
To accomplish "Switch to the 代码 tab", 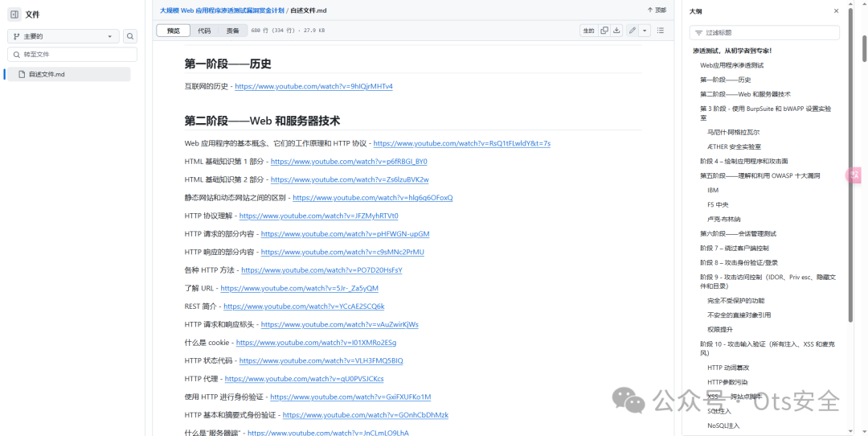I will pos(204,31).
